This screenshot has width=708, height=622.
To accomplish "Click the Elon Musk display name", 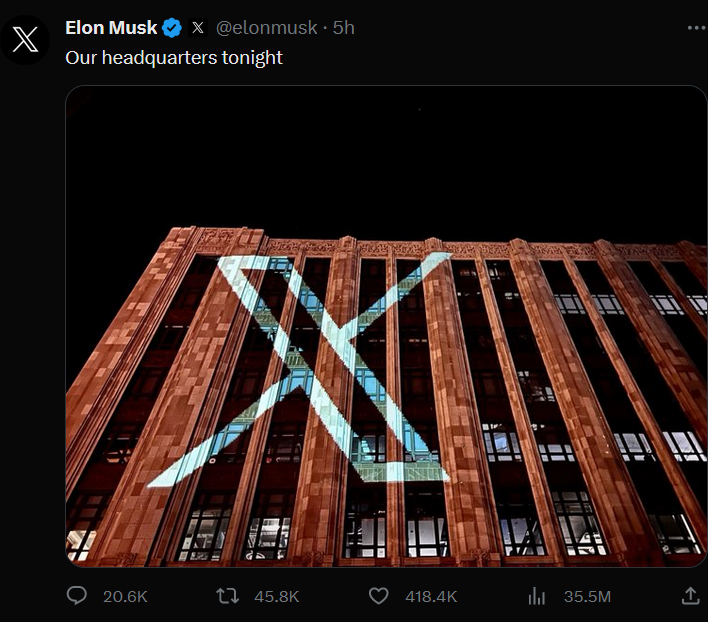I will point(111,28).
